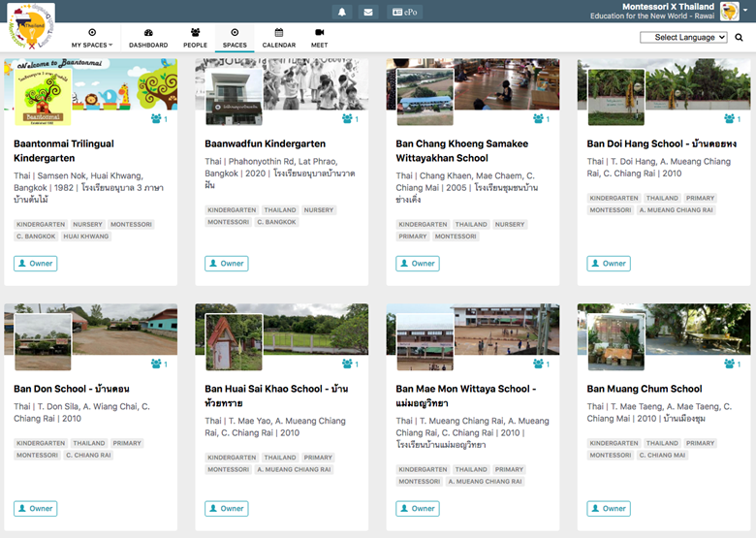Open Ban Muang Chum School title
The image size is (756, 538).
[645, 389]
